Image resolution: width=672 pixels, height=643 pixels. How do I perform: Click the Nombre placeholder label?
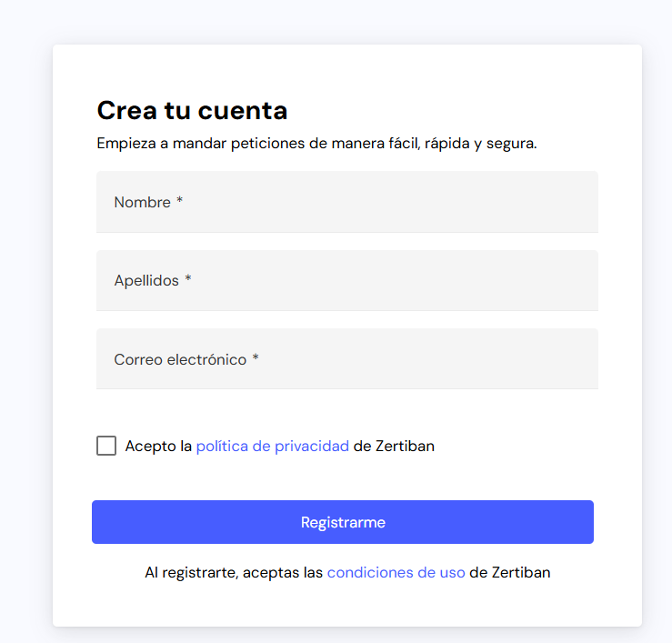(x=142, y=202)
